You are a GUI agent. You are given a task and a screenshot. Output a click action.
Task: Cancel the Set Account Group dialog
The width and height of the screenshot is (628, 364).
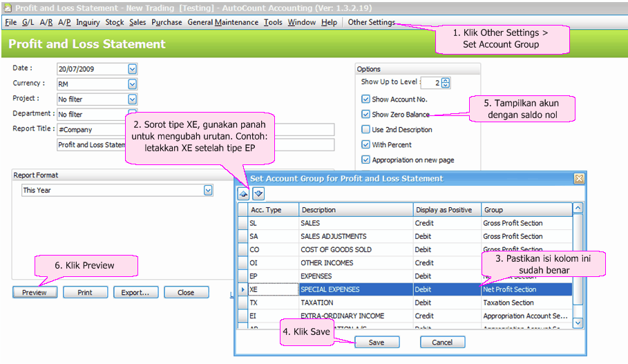click(442, 342)
